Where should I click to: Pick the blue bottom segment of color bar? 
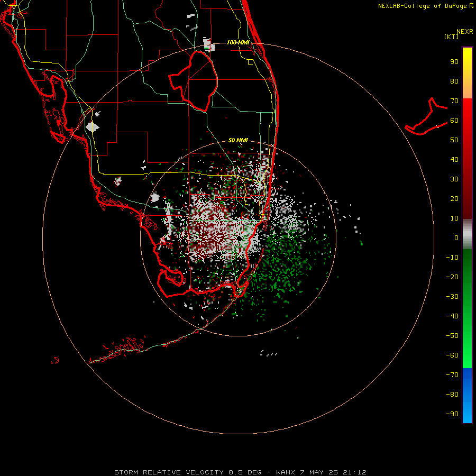click(467, 396)
